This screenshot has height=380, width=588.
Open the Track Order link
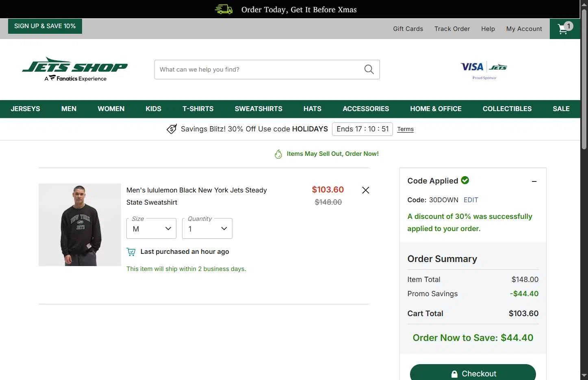pos(452,29)
